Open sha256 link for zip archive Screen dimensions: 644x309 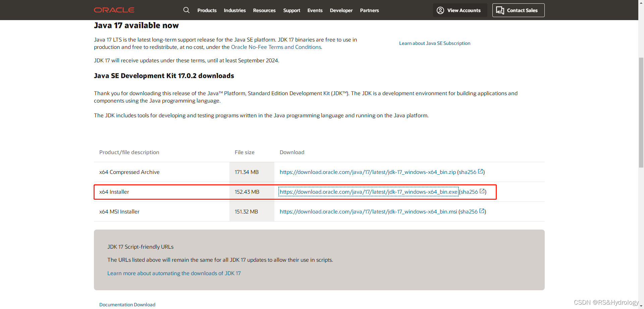coord(467,172)
